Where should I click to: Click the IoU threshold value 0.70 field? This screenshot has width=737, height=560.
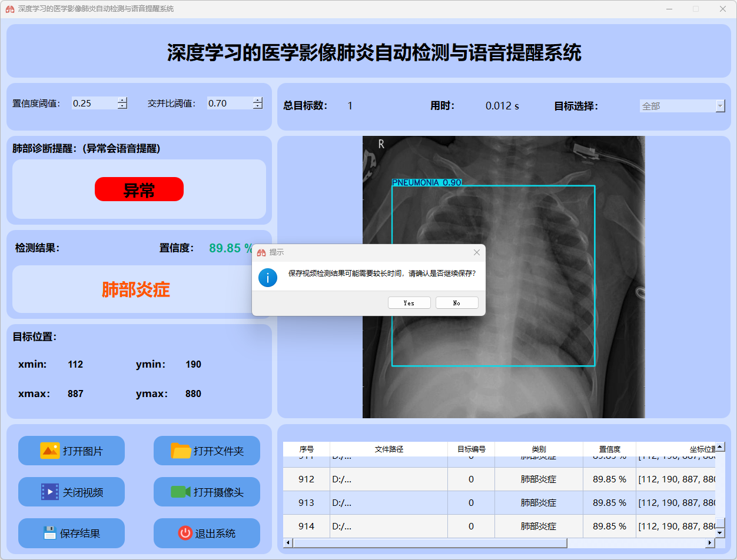click(x=228, y=103)
